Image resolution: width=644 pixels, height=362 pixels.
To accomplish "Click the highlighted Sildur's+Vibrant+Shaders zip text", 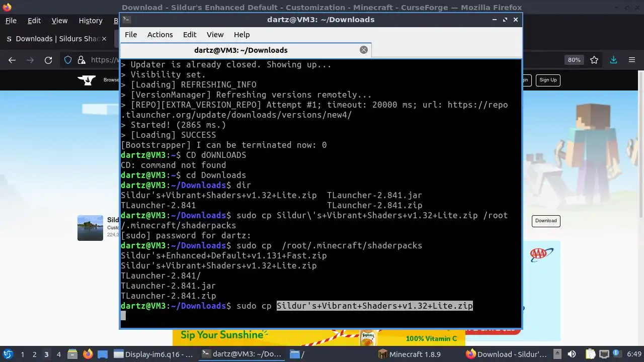I will 375,306.
